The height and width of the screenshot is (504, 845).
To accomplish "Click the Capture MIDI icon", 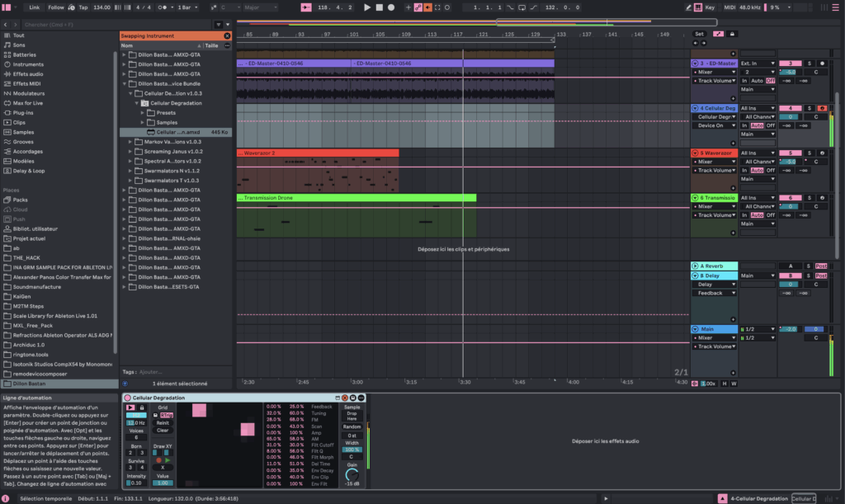I will coord(437,7).
